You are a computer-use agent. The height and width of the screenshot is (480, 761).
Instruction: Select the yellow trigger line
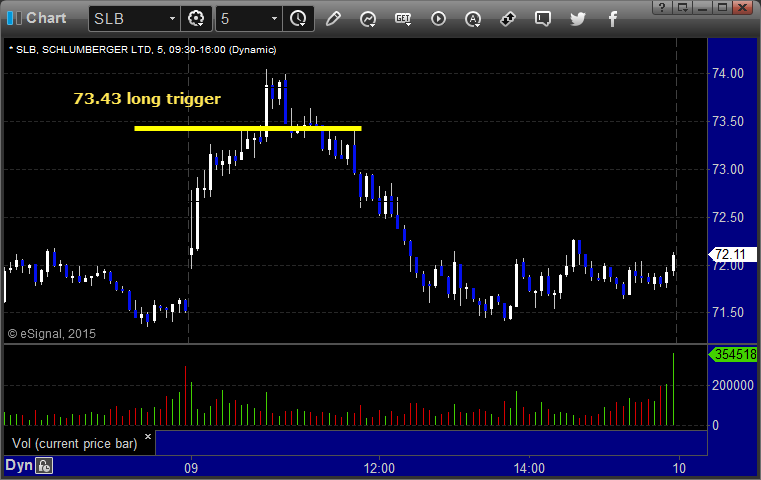click(248, 129)
